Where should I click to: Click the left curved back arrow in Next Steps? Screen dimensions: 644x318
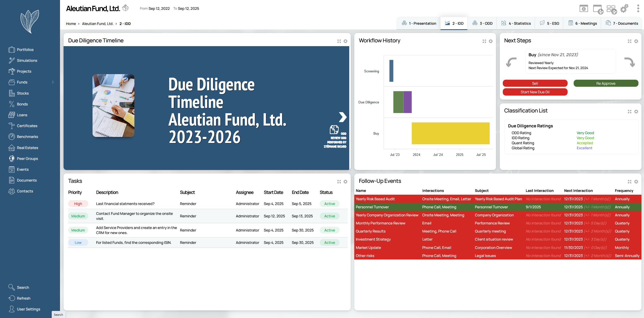click(511, 62)
